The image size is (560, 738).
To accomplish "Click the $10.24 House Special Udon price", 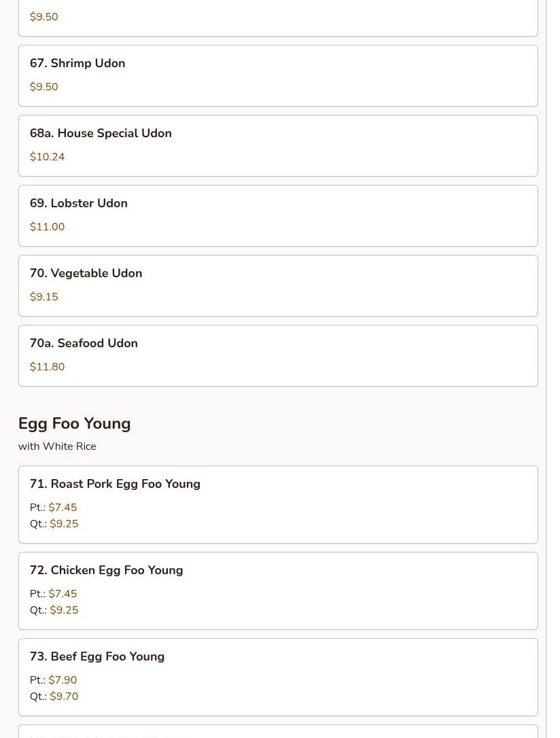I will pyautogui.click(x=47, y=157).
